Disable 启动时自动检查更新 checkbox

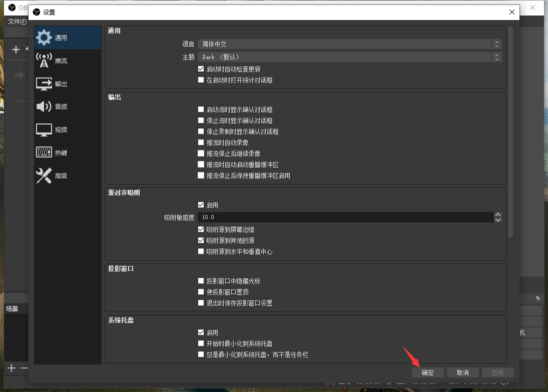pyautogui.click(x=201, y=69)
